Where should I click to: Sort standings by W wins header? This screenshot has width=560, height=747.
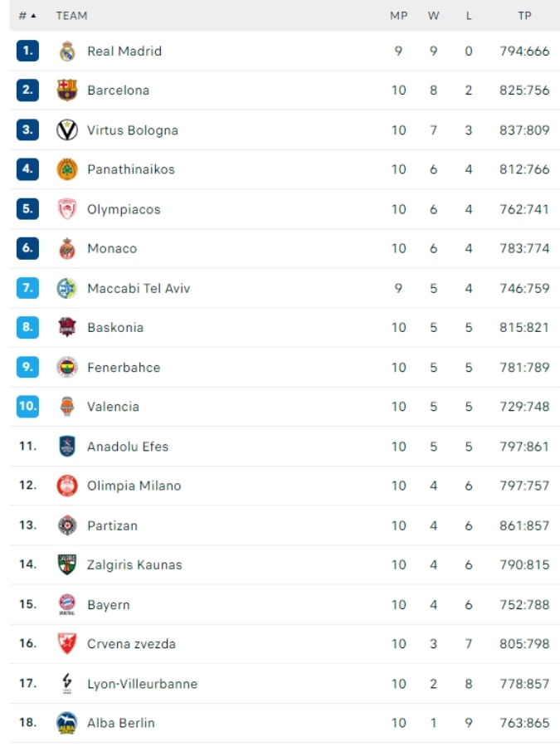point(434,16)
